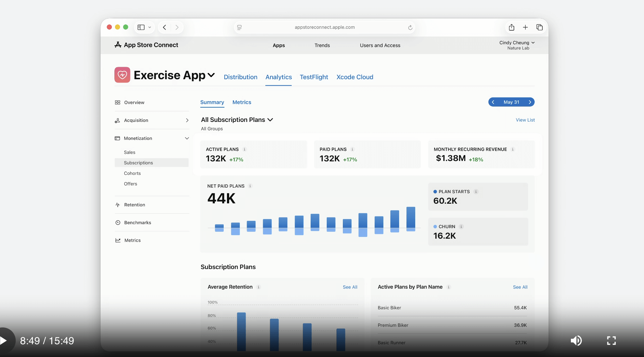Click the website settings icon in address bar
The height and width of the screenshot is (357, 644).
(x=239, y=27)
